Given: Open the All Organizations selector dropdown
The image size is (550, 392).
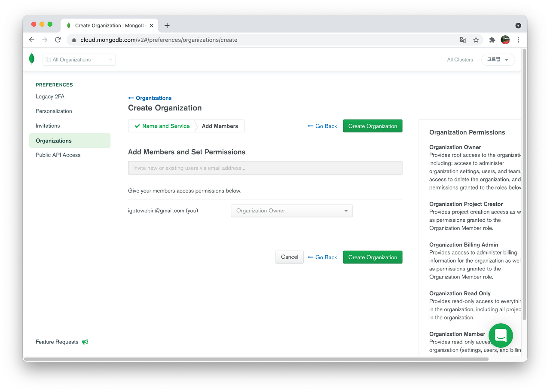Looking at the screenshot, I should pos(79,60).
